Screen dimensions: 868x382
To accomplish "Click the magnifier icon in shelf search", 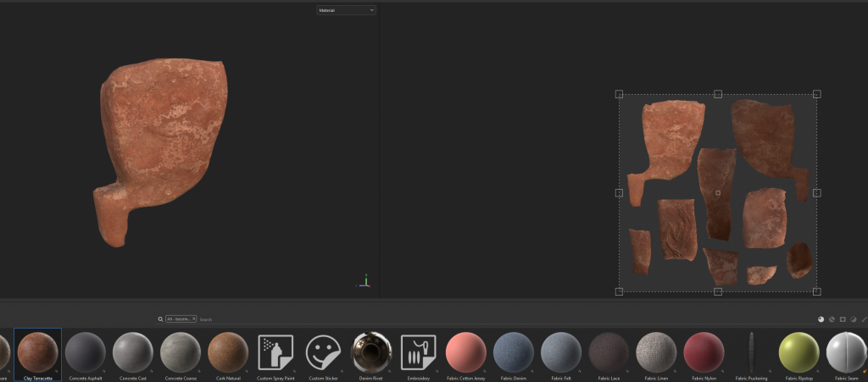I will click(160, 319).
